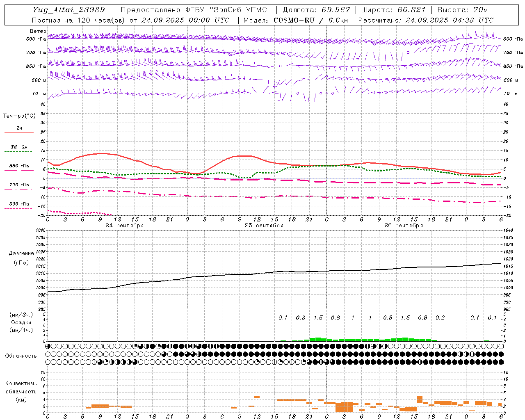Click the 'Рассчитано: 24.09.2025 04:38 UTC' text
525x420 pixels.
click(x=426, y=20)
